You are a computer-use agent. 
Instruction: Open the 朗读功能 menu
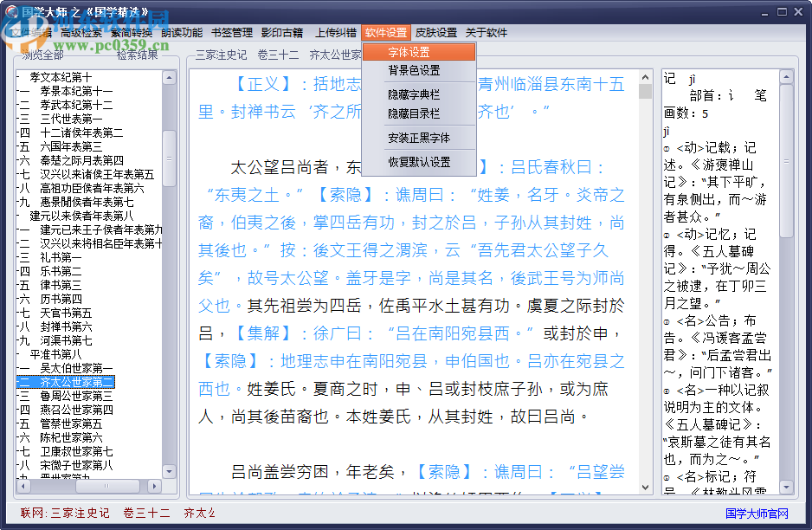(182, 33)
